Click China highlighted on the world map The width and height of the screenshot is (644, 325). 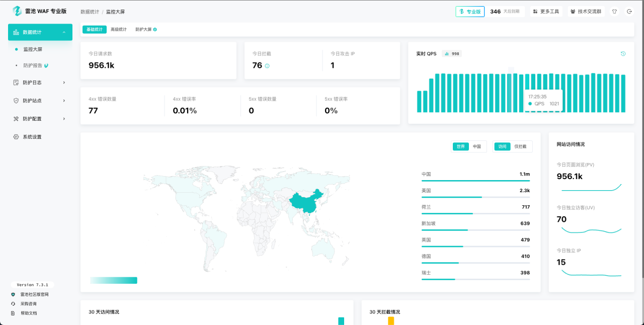click(306, 201)
